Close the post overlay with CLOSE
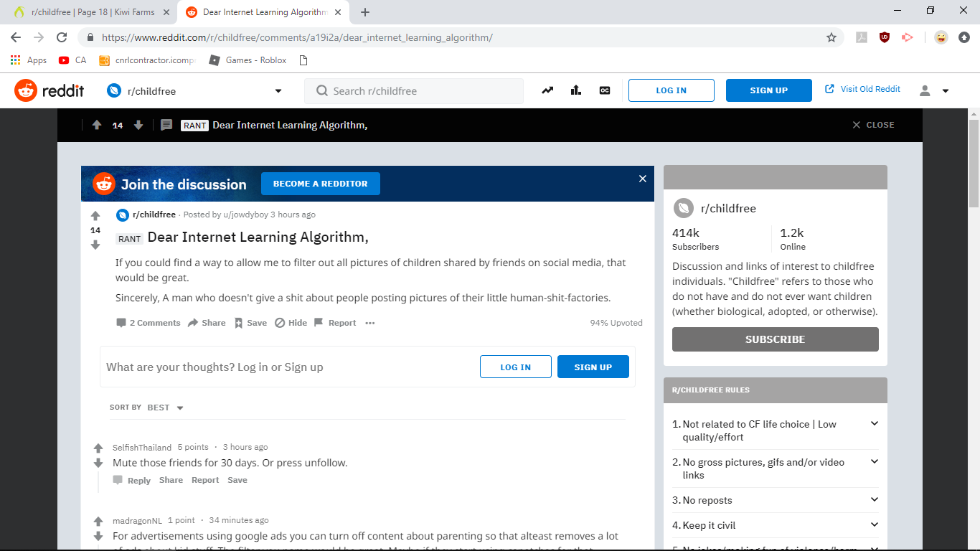 pos(873,125)
